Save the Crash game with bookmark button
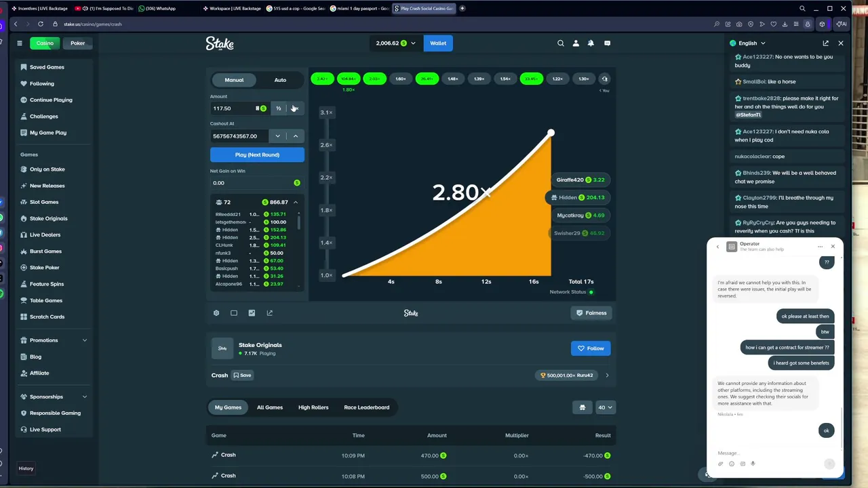This screenshot has height=488, width=868. coord(242,375)
